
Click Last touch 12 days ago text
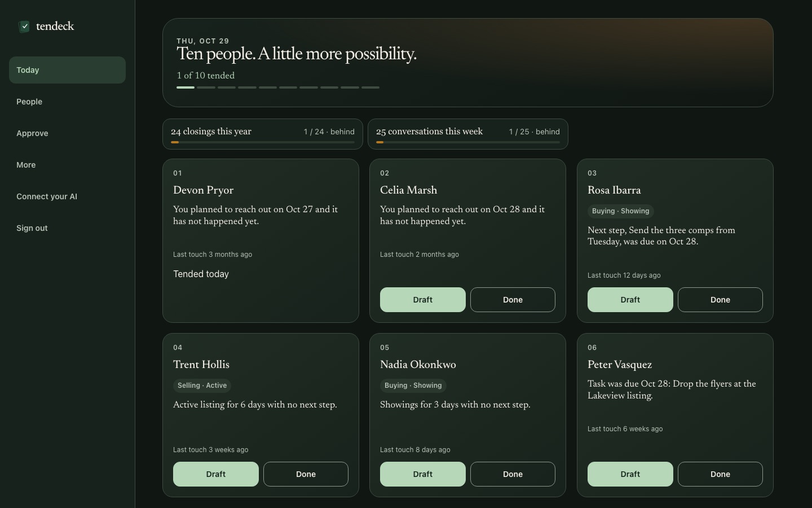click(x=624, y=275)
